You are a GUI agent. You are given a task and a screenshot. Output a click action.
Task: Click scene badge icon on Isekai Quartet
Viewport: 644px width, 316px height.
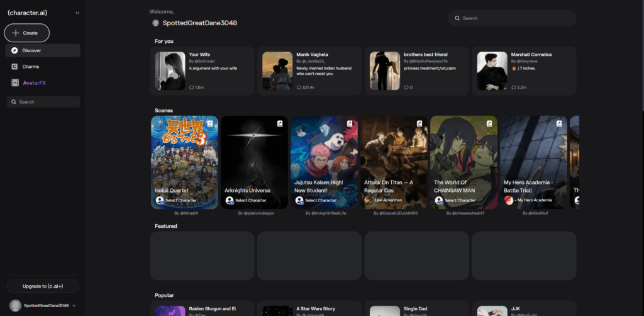tap(210, 123)
